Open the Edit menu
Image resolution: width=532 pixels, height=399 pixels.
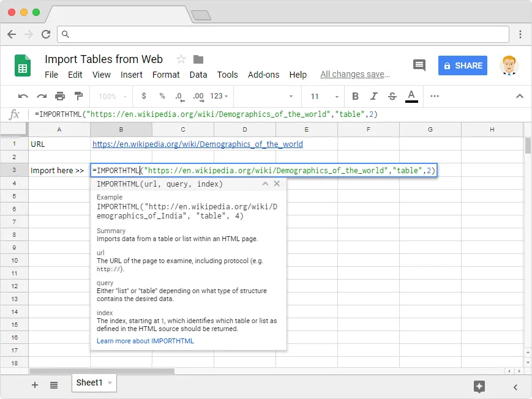[x=75, y=75]
